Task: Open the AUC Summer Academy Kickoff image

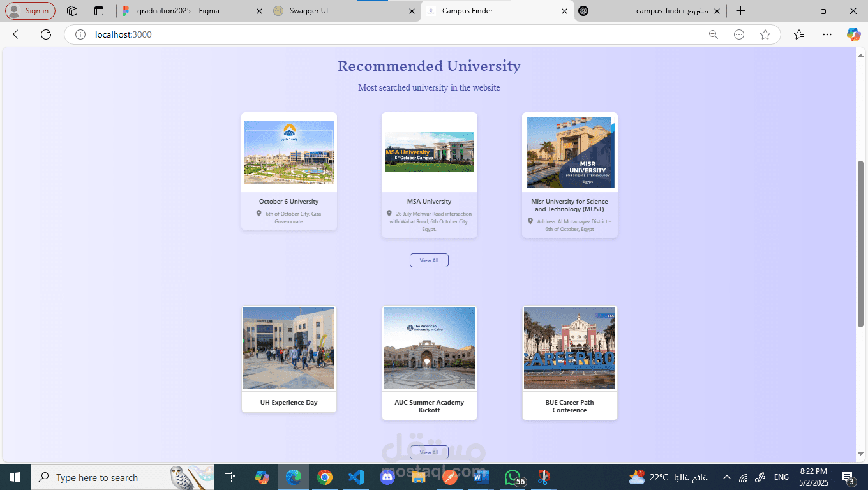Action: [x=430, y=348]
